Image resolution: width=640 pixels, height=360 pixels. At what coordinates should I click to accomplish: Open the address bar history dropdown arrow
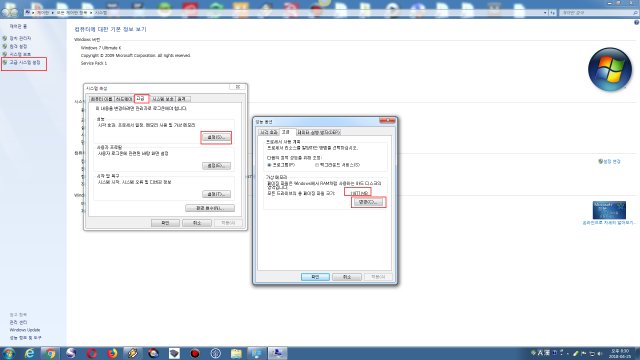[545, 13]
